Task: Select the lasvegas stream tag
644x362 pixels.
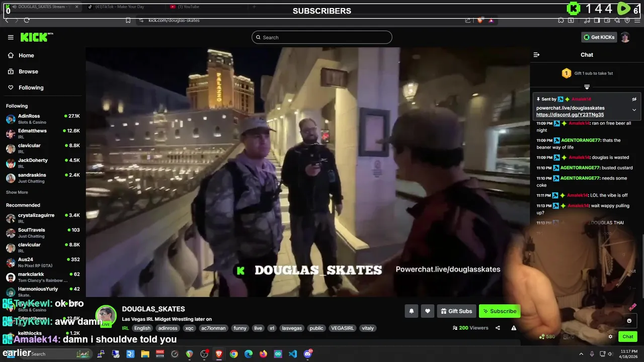Action: point(292,328)
